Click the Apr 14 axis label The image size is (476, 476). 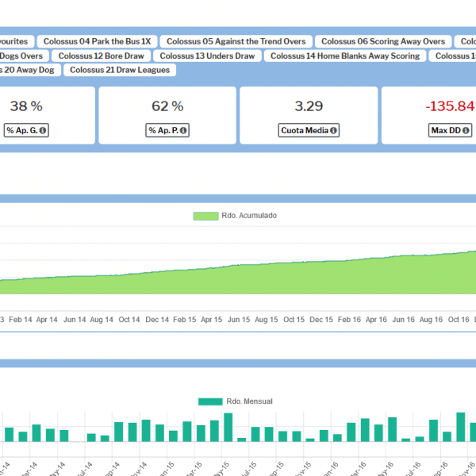point(47,320)
